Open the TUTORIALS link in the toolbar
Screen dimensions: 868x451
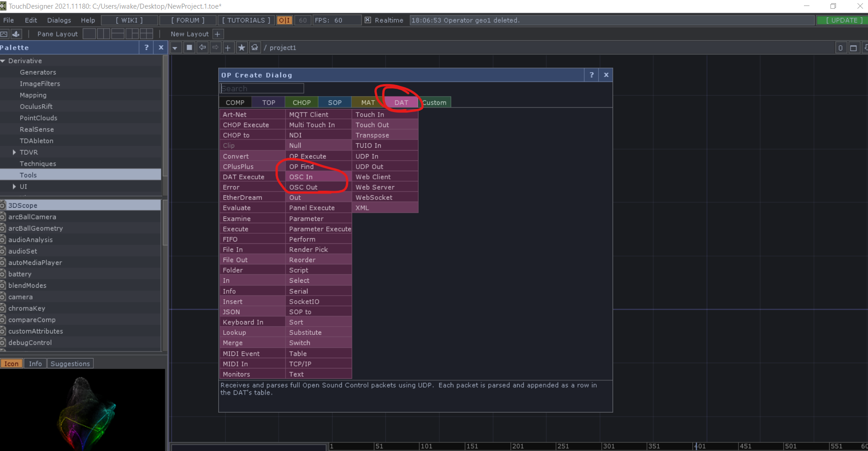click(x=245, y=20)
